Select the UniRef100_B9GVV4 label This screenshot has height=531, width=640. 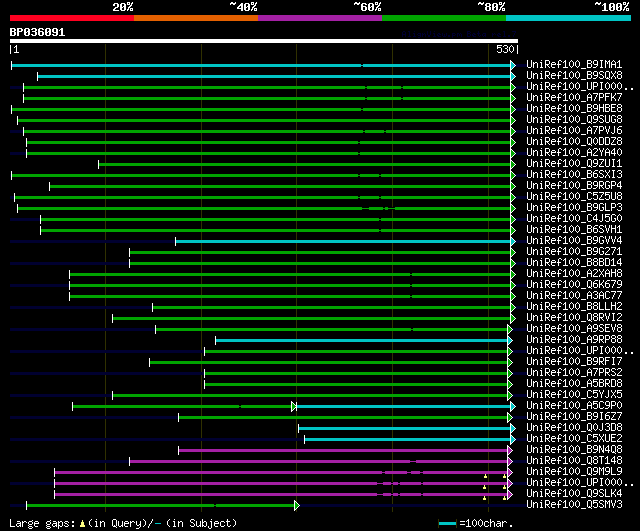click(x=574, y=241)
